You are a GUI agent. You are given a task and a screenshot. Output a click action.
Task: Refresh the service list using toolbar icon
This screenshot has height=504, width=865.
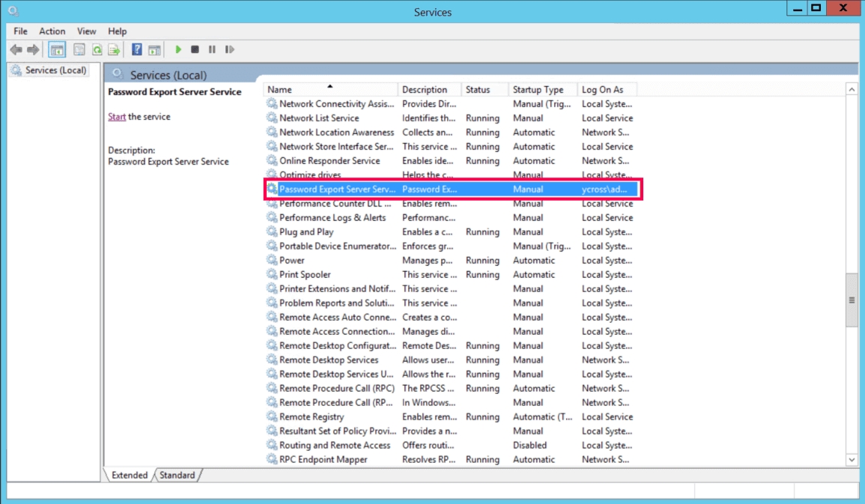click(97, 49)
